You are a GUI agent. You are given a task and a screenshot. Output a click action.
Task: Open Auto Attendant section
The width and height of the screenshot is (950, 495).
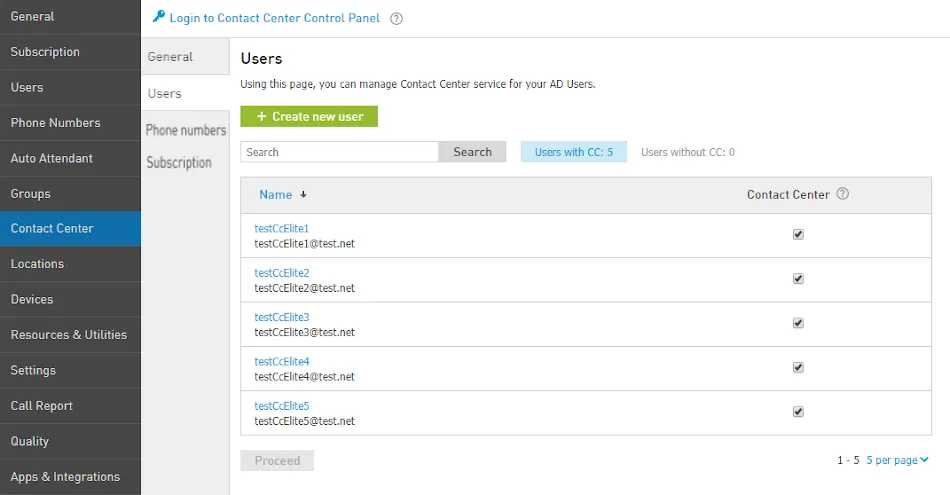point(70,159)
